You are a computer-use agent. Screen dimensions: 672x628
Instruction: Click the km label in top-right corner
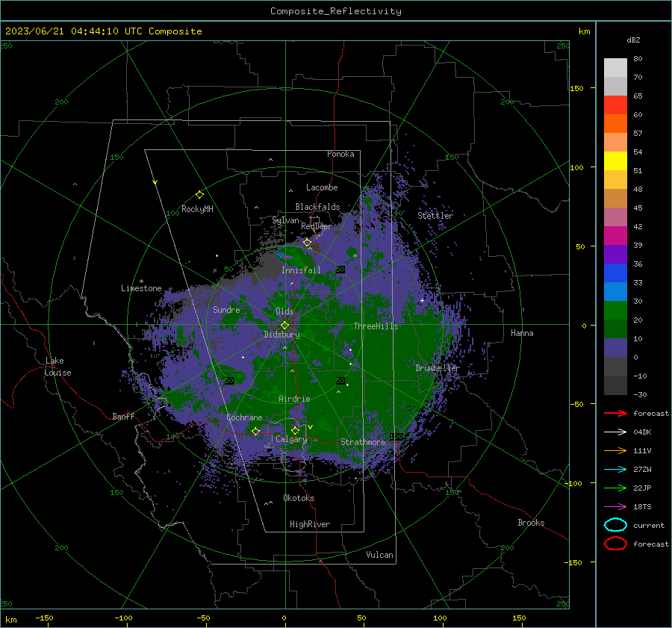[585, 31]
